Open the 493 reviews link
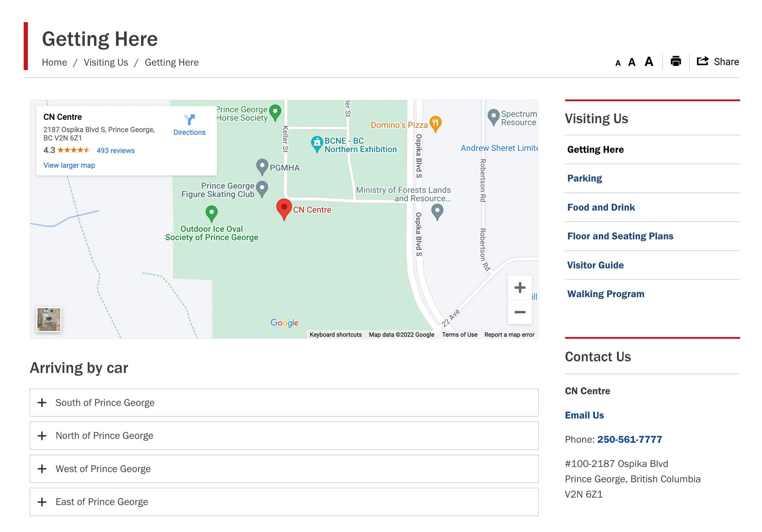Viewport: 762px width, 532px height. click(x=115, y=151)
